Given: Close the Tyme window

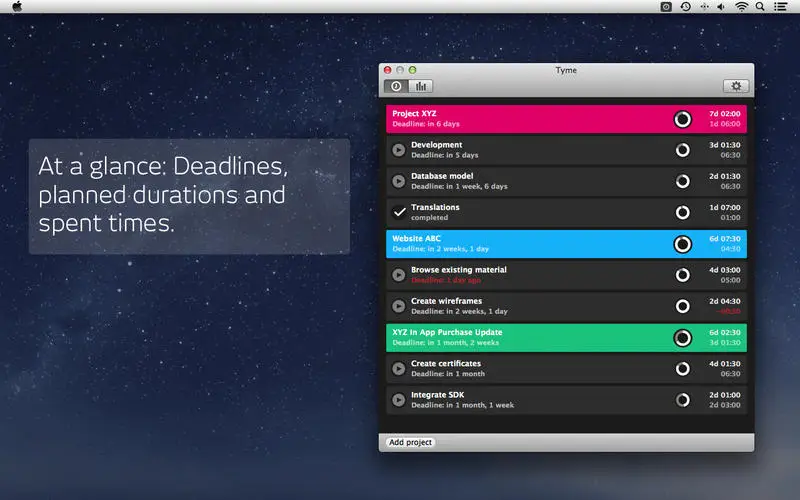Looking at the screenshot, I should tap(388, 70).
